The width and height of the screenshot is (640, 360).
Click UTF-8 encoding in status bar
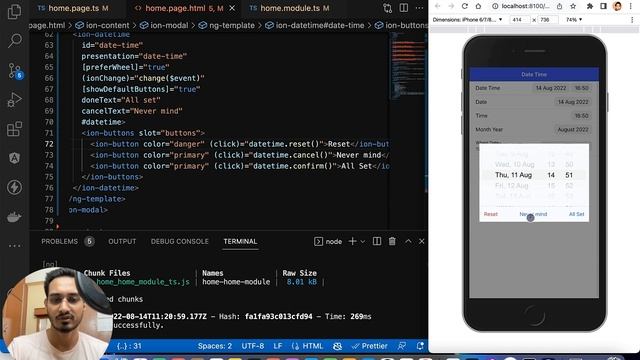click(253, 346)
